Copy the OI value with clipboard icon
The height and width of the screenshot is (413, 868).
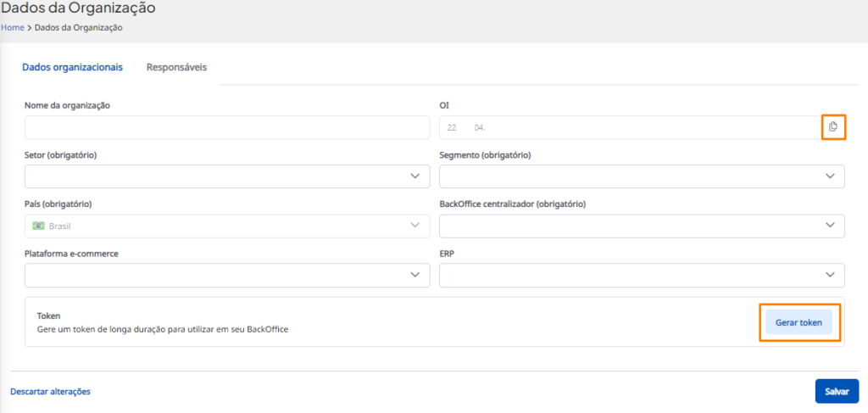833,127
